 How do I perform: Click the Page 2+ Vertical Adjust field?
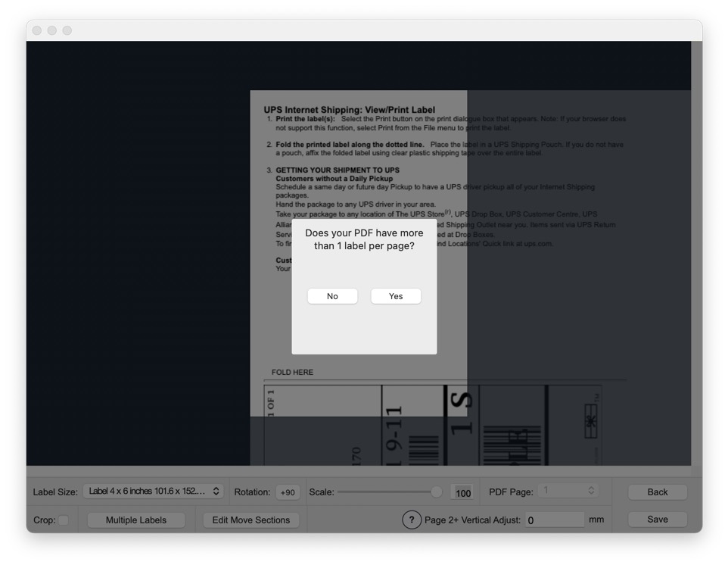point(555,520)
